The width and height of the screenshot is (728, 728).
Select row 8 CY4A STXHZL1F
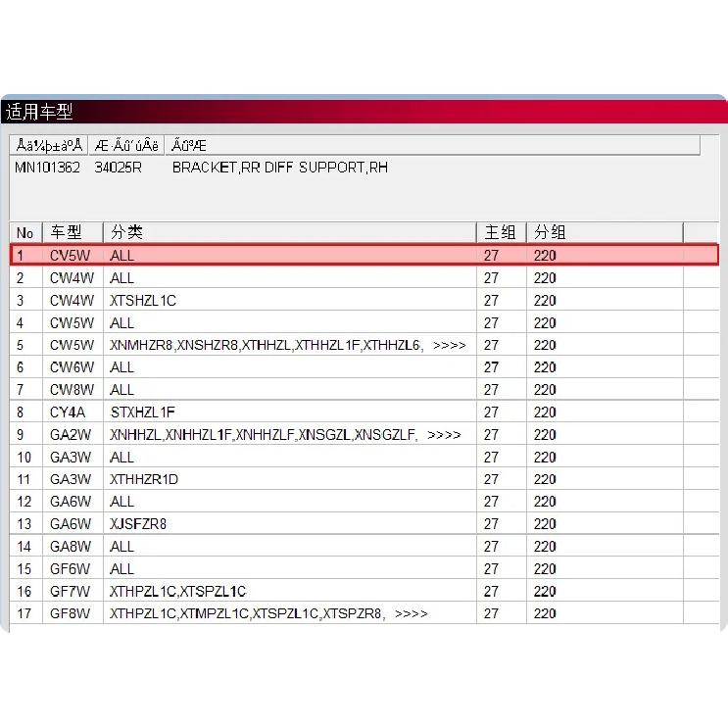click(x=364, y=412)
